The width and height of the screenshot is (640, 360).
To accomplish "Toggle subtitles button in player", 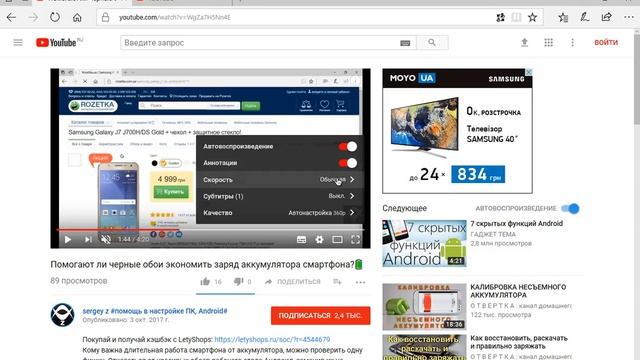I will (301, 240).
